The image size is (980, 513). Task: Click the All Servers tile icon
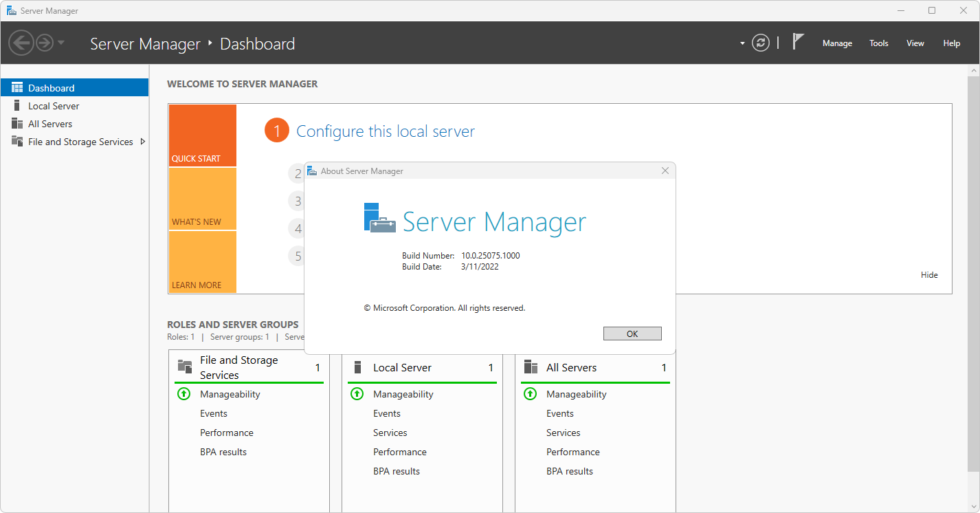pyautogui.click(x=530, y=367)
